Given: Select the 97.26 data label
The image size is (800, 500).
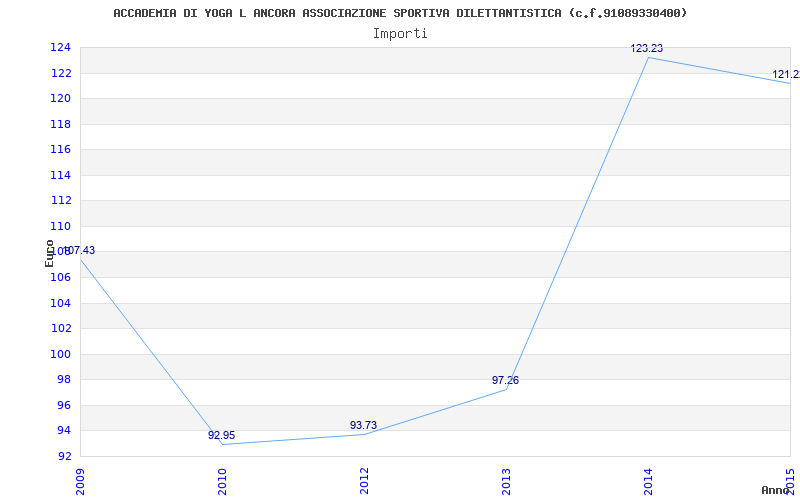Looking at the screenshot, I should point(505,380).
